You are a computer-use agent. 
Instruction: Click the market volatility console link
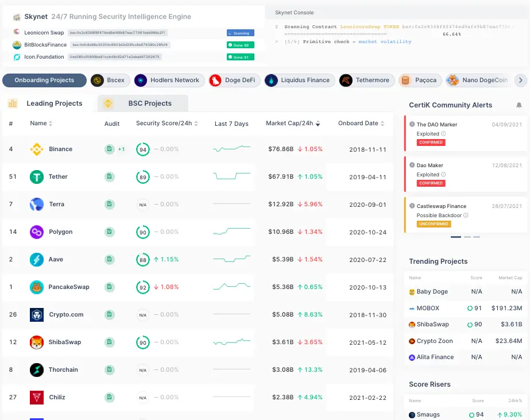385,41
